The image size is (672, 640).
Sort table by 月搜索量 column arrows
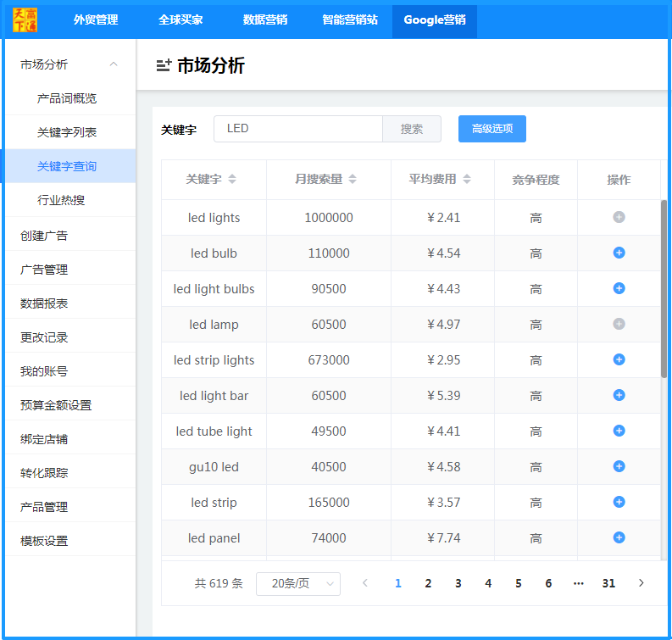pyautogui.click(x=353, y=179)
